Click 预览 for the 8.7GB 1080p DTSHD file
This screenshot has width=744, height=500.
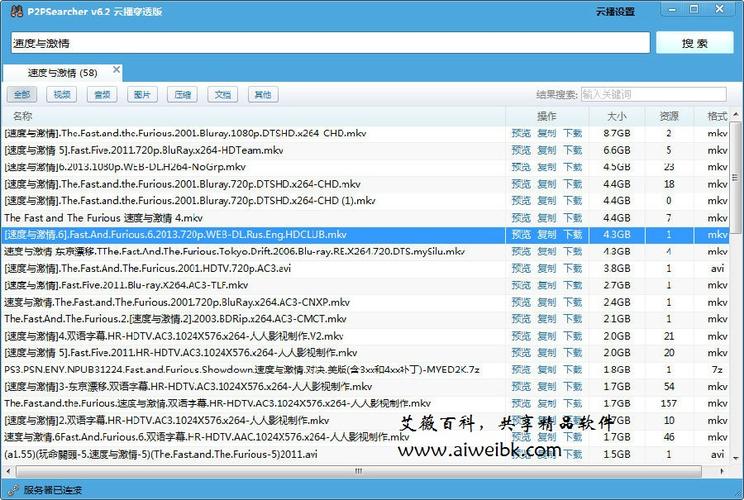point(521,133)
